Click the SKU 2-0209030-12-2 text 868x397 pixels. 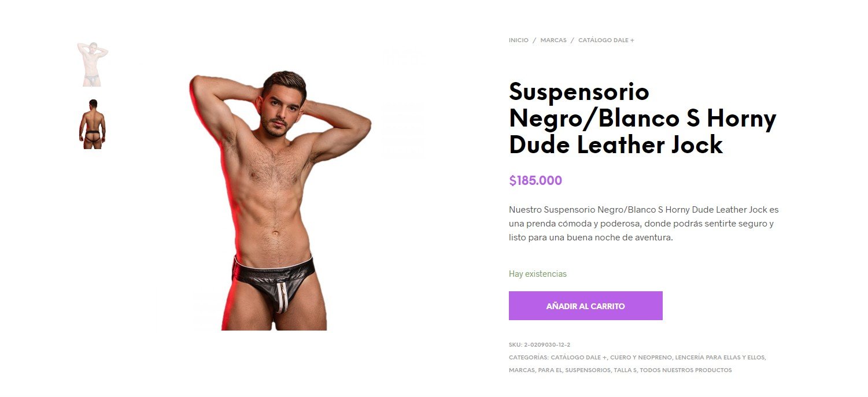point(540,345)
